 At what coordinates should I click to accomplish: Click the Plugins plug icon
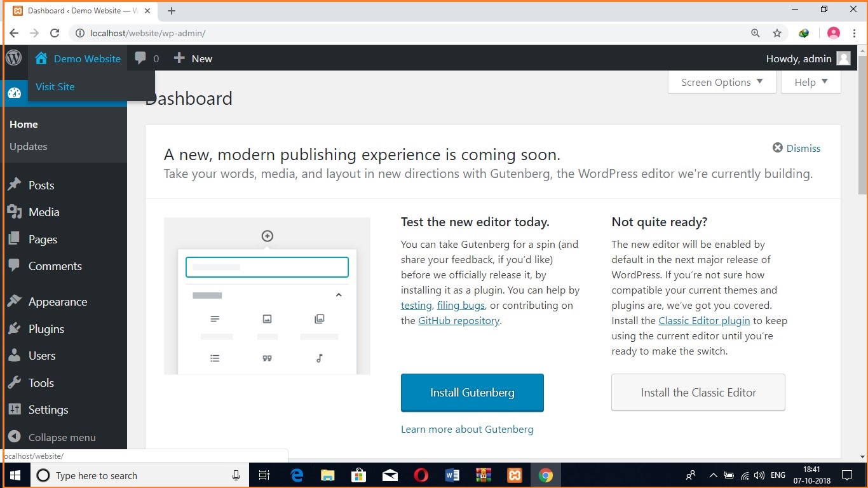click(x=14, y=329)
